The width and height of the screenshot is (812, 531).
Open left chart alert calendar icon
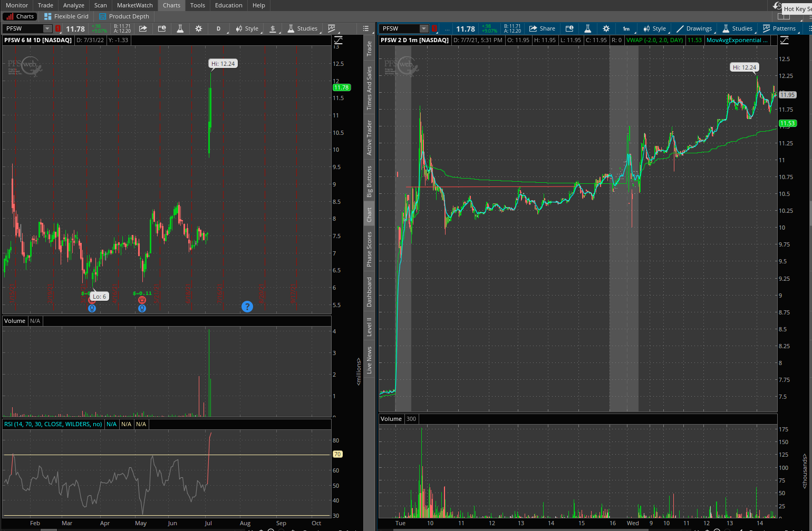162,28
